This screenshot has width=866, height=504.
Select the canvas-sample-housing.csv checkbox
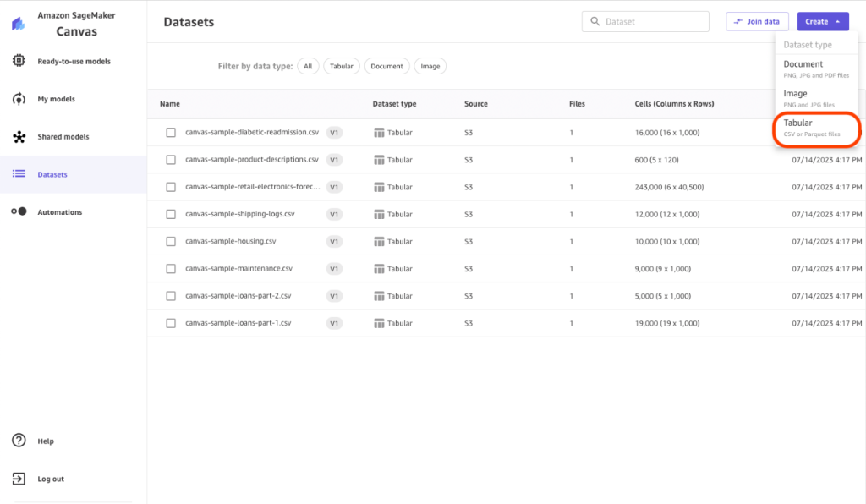click(171, 241)
